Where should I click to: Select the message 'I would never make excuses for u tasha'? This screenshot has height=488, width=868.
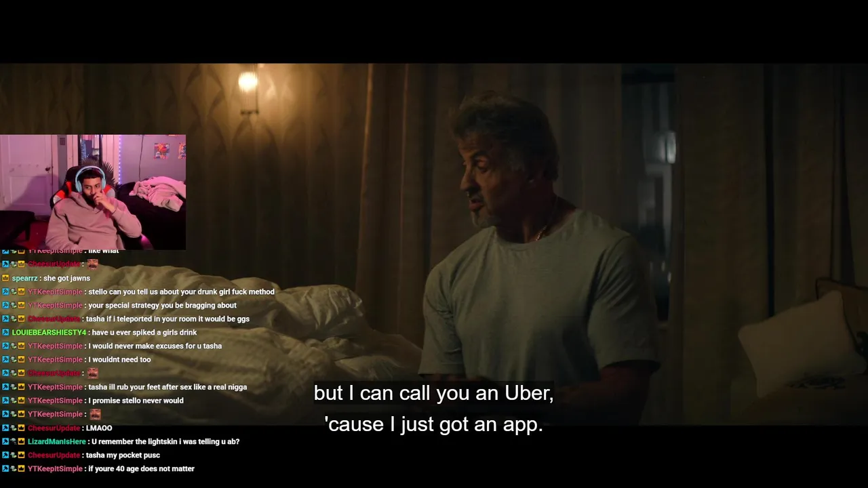pyautogui.click(x=155, y=346)
